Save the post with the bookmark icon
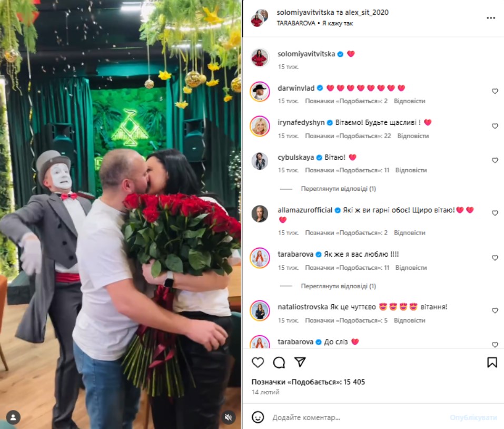Screen dimensions: 504x429 492,363
